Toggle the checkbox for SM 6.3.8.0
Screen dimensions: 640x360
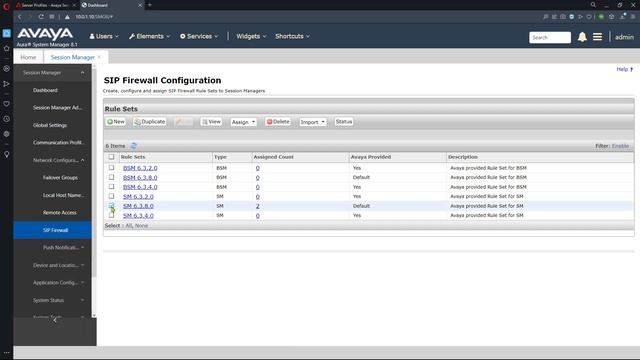(111, 206)
